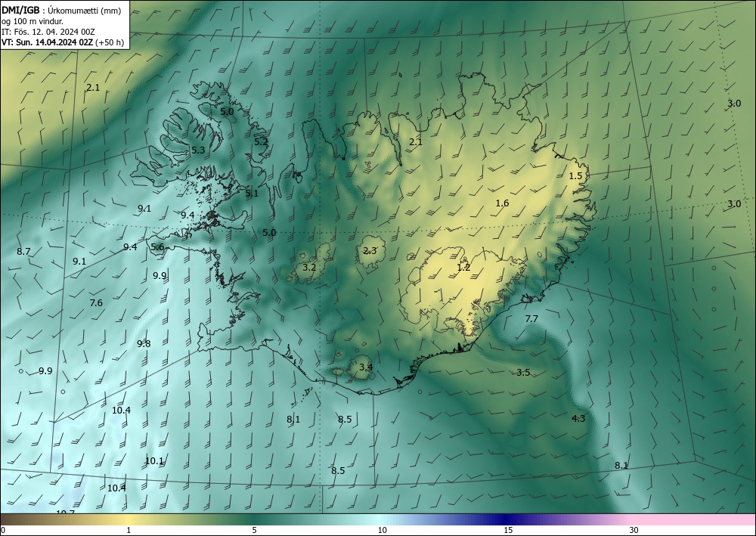The width and height of the screenshot is (756, 536).
Task: Select the 10.1 value label
Action: point(154,461)
